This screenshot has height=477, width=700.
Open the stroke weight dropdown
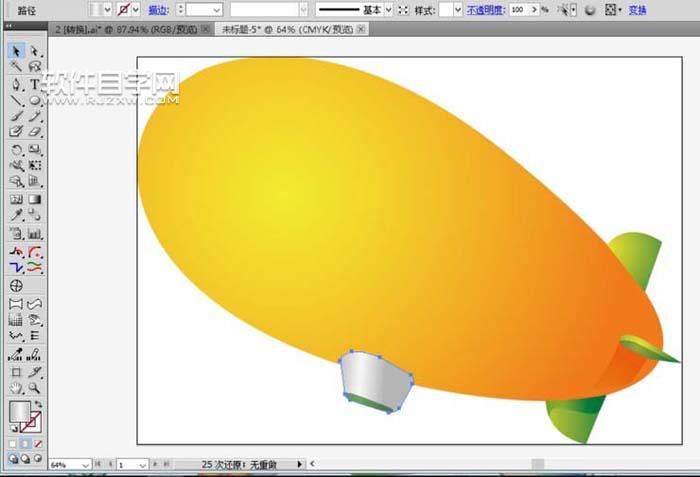(217, 10)
